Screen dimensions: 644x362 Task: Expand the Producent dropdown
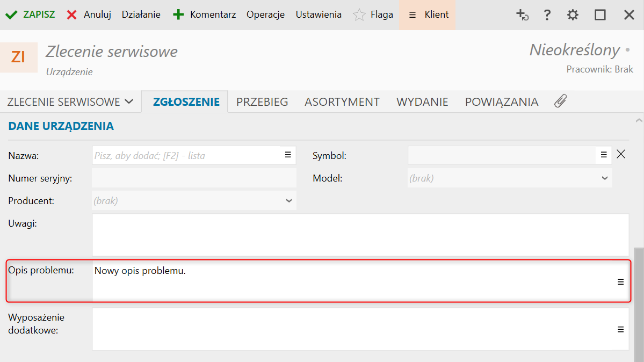coord(289,201)
